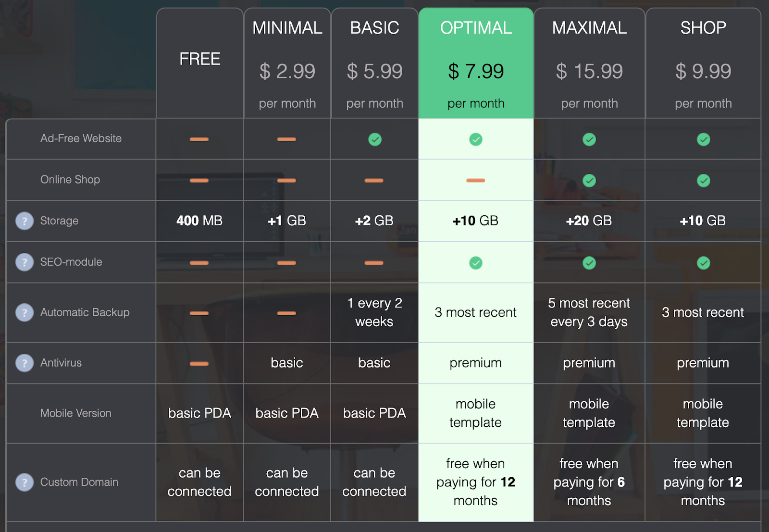Open the Automatic Backup help tooltip icon
Viewport: 769px width, 532px height.
pos(25,313)
